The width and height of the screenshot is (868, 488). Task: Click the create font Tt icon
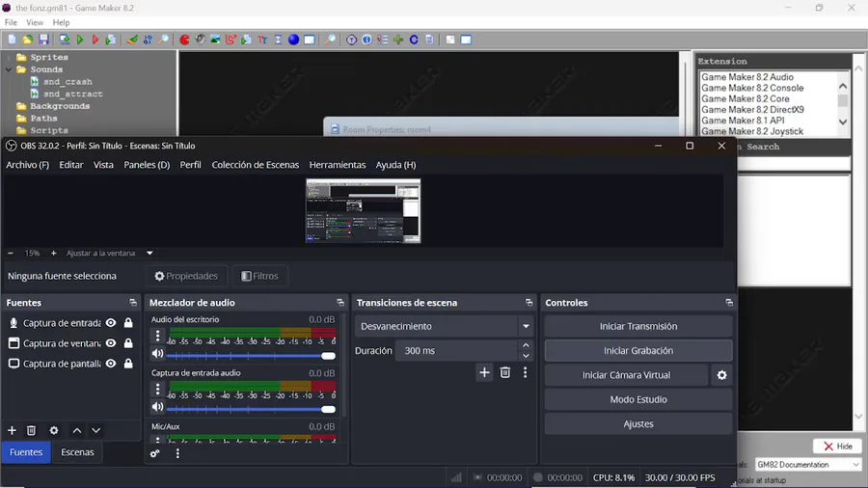pos(262,40)
